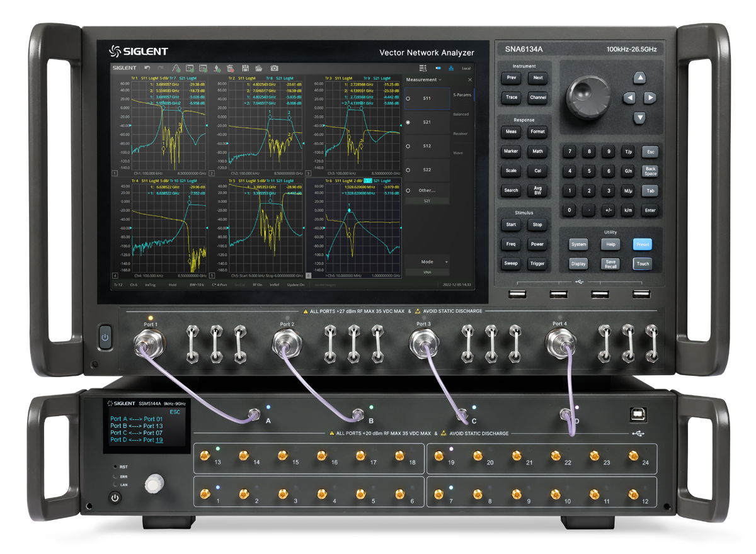Open the folder recall icon
Image resolution: width=756 pixels, height=554 pixels.
coord(259,68)
